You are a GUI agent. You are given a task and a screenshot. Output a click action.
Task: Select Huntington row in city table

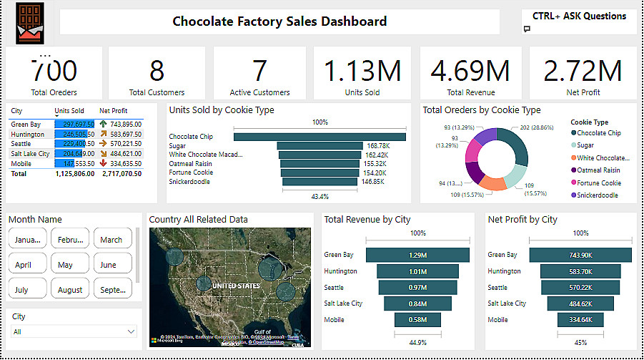[76, 134]
